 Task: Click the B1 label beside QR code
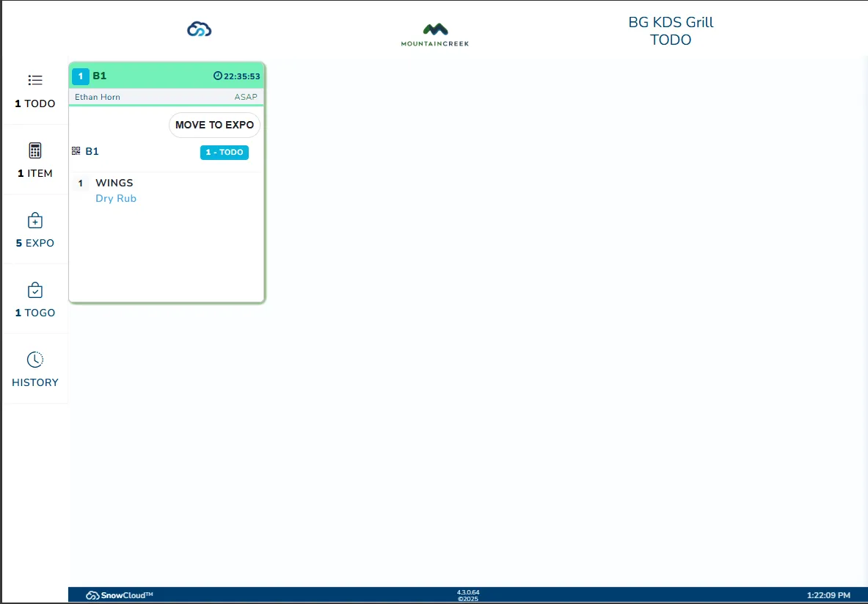pos(92,151)
